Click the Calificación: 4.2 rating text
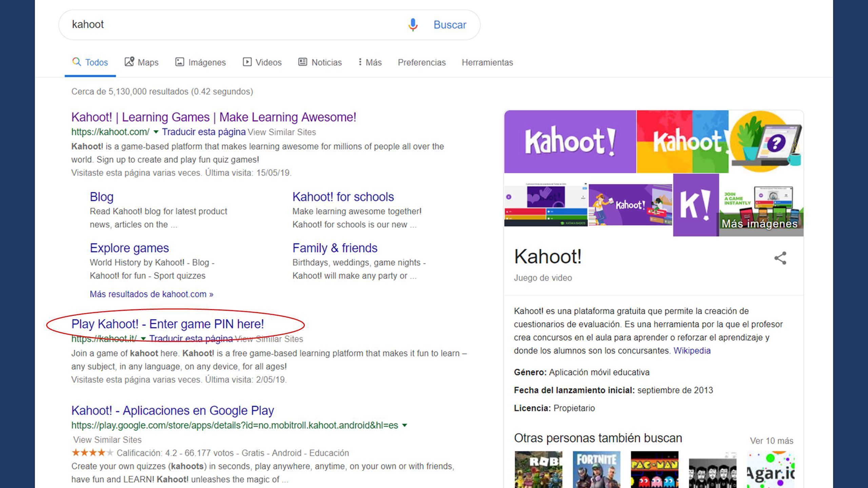Image resolution: width=868 pixels, height=488 pixels. pyautogui.click(x=147, y=453)
